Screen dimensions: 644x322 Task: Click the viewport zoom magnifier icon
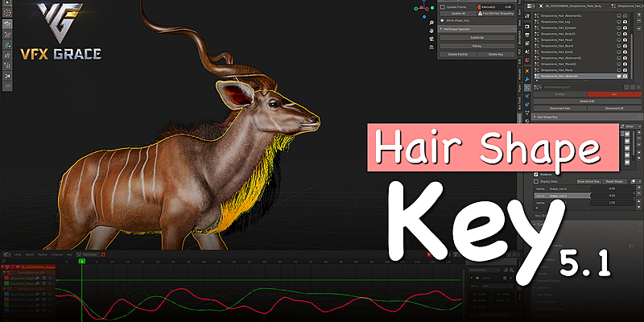tap(431, 23)
